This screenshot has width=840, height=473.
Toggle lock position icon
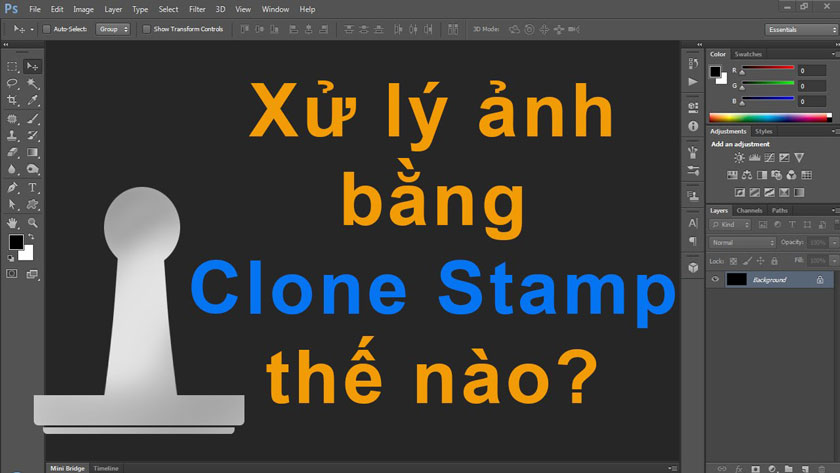click(761, 261)
